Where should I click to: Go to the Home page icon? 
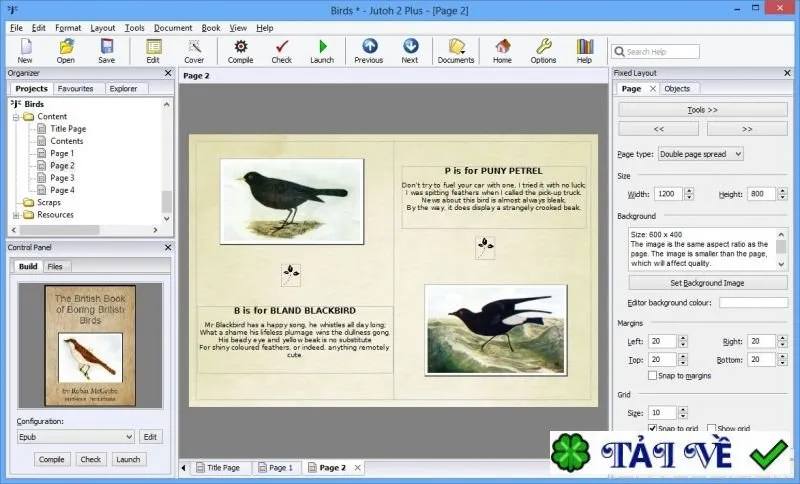point(502,52)
